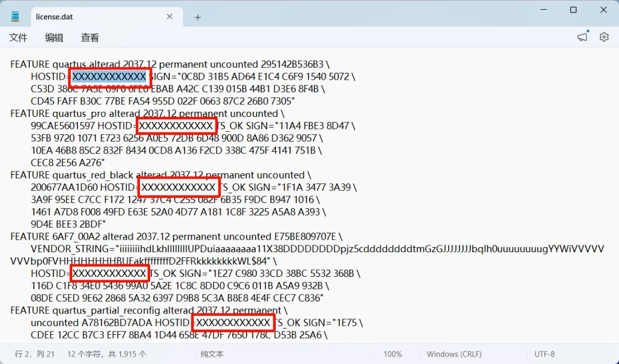Minimize the Notepad window
The height and width of the screenshot is (364, 619).
coord(543,10)
